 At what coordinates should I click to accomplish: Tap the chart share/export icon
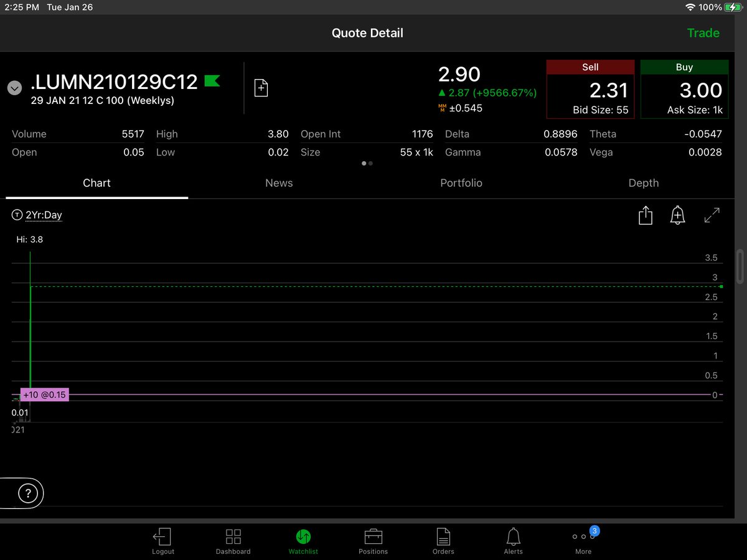646,215
